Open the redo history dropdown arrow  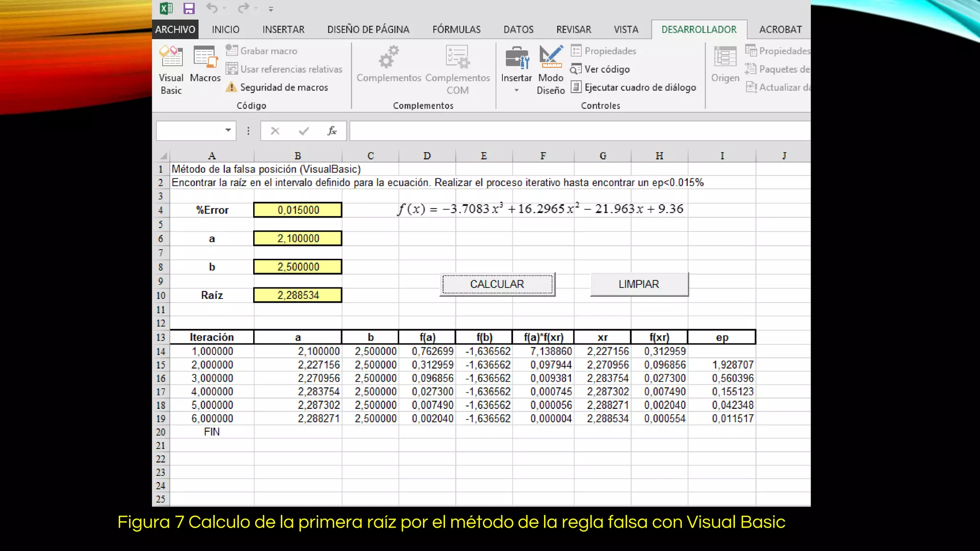pos(256,9)
